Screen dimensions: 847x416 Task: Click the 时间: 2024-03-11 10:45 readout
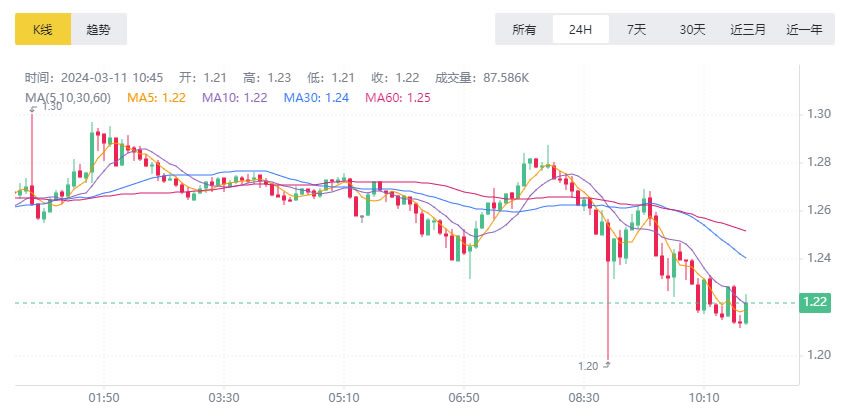pos(93,78)
